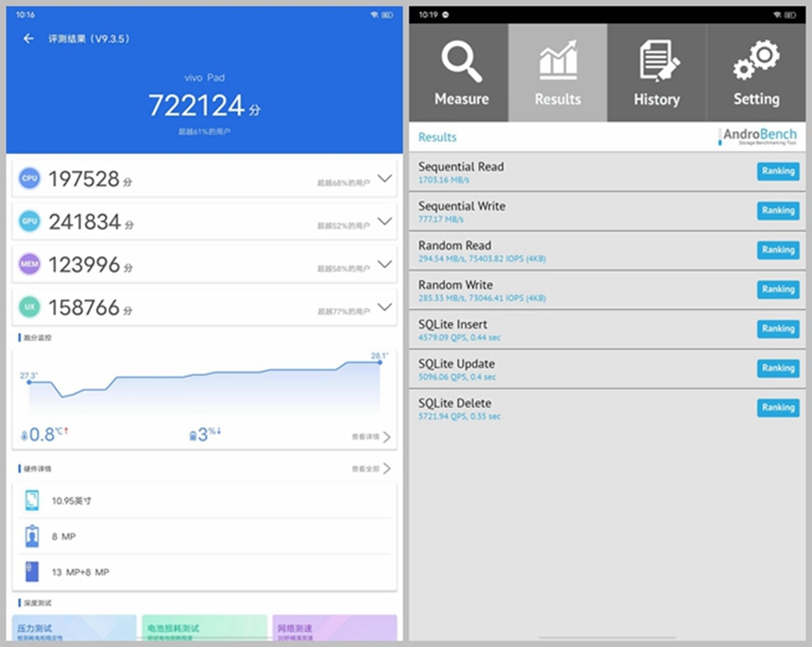
Task: Tap the total score 722124
Action: [197, 105]
